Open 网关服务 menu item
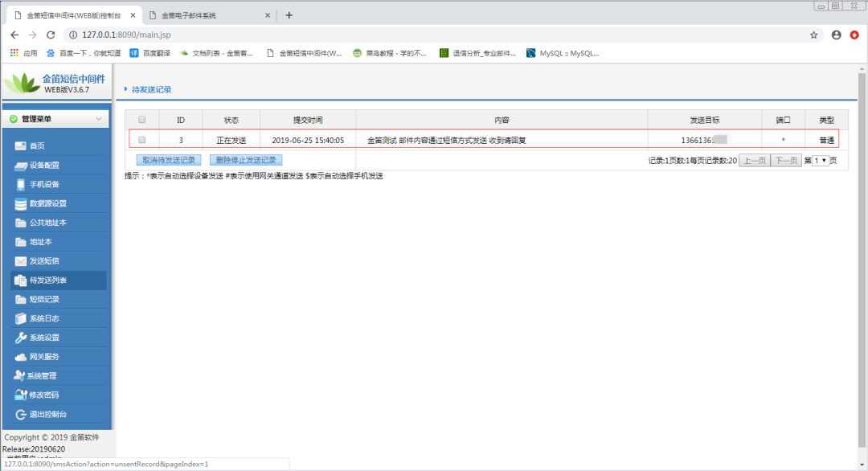The image size is (868, 471). pos(59,357)
